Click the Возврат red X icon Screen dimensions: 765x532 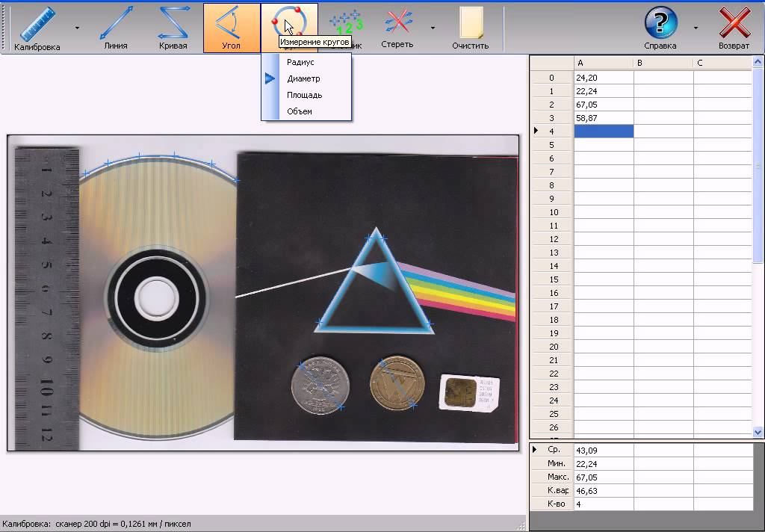(734, 22)
